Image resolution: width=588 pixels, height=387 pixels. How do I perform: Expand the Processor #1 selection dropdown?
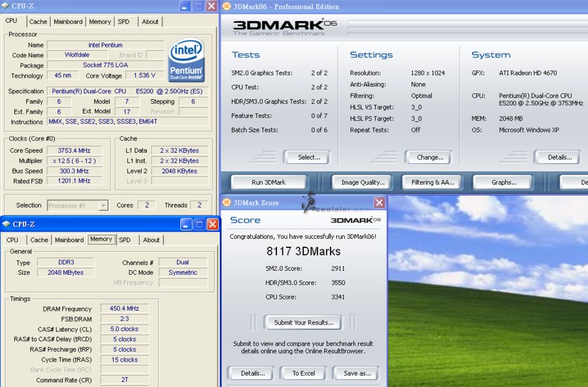[103, 206]
